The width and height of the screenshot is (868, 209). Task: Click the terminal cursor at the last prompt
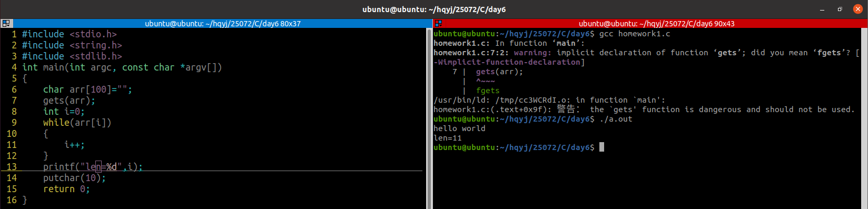click(x=601, y=147)
